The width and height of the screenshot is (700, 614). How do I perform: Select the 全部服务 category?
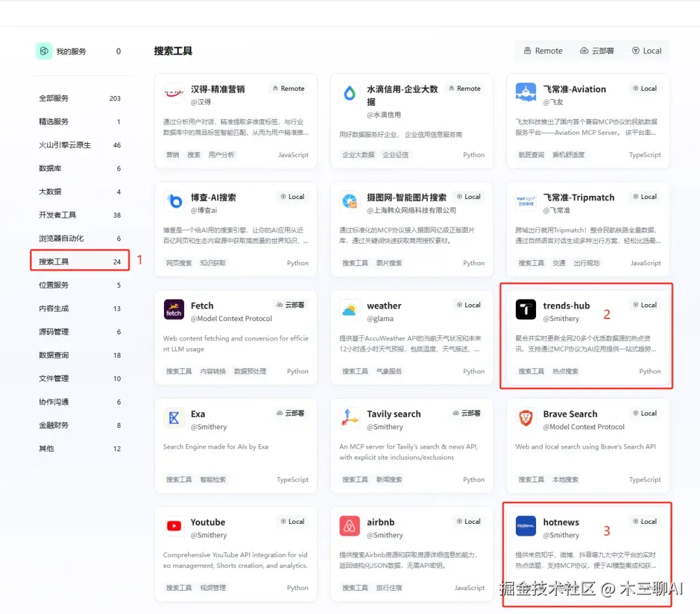point(80,99)
